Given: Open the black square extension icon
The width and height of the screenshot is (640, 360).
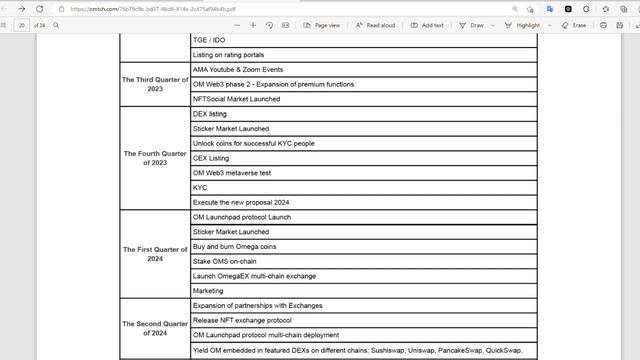Looking at the screenshot, I should [568, 9].
